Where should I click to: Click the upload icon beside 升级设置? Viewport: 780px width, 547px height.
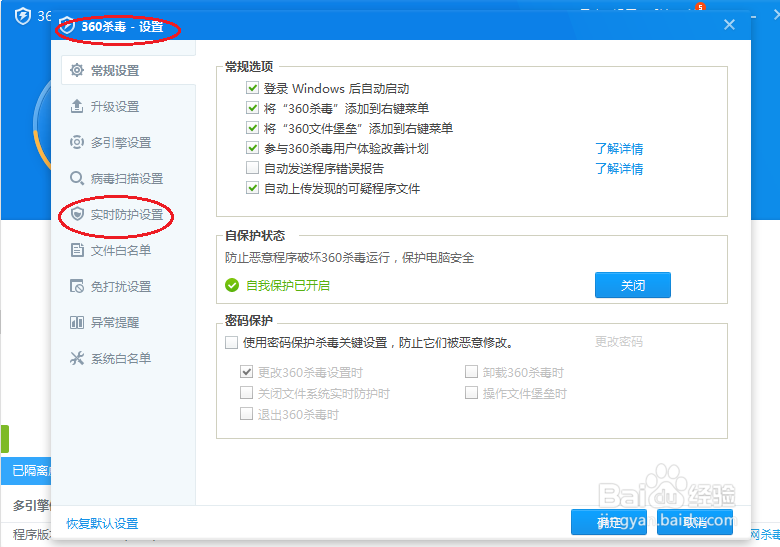(77, 106)
